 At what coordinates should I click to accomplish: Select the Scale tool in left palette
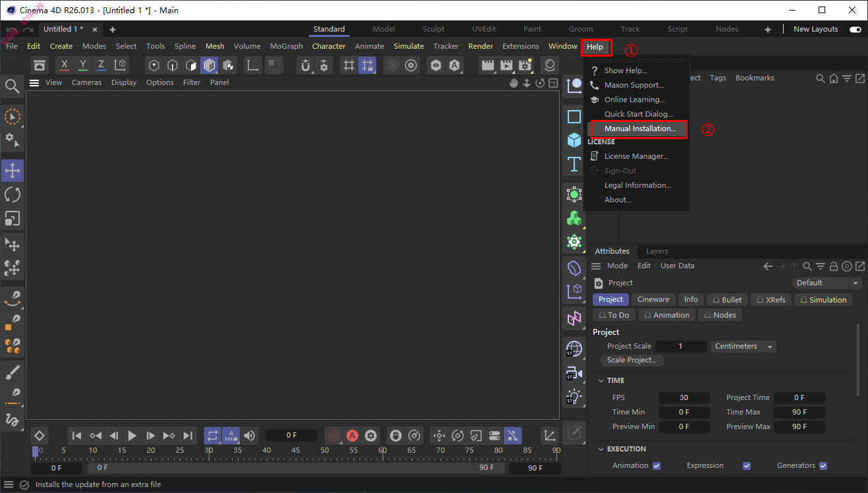[13, 218]
